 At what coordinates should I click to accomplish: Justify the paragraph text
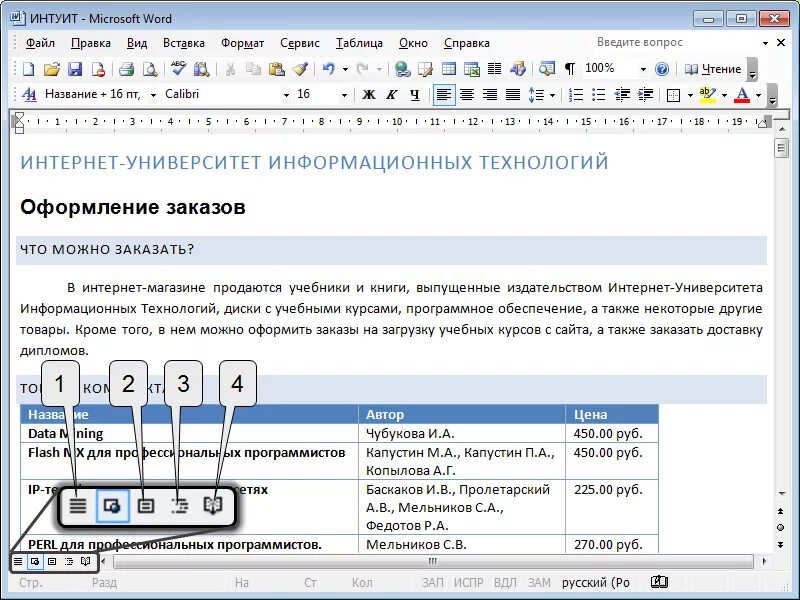513,95
